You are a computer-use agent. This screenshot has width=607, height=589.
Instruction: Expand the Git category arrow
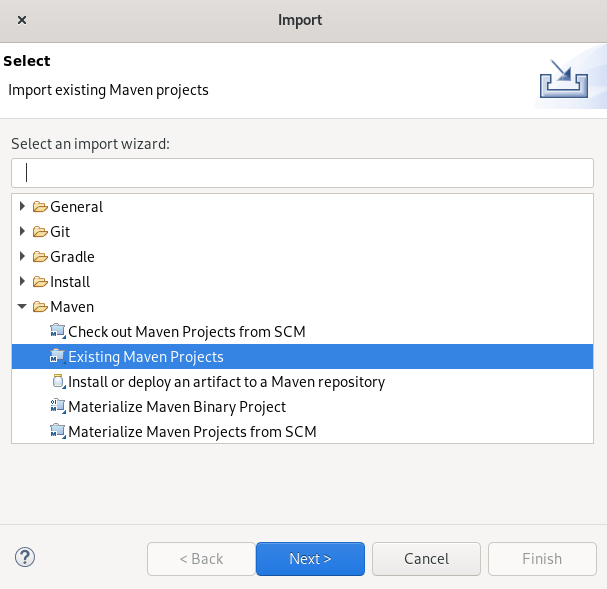click(x=22, y=231)
